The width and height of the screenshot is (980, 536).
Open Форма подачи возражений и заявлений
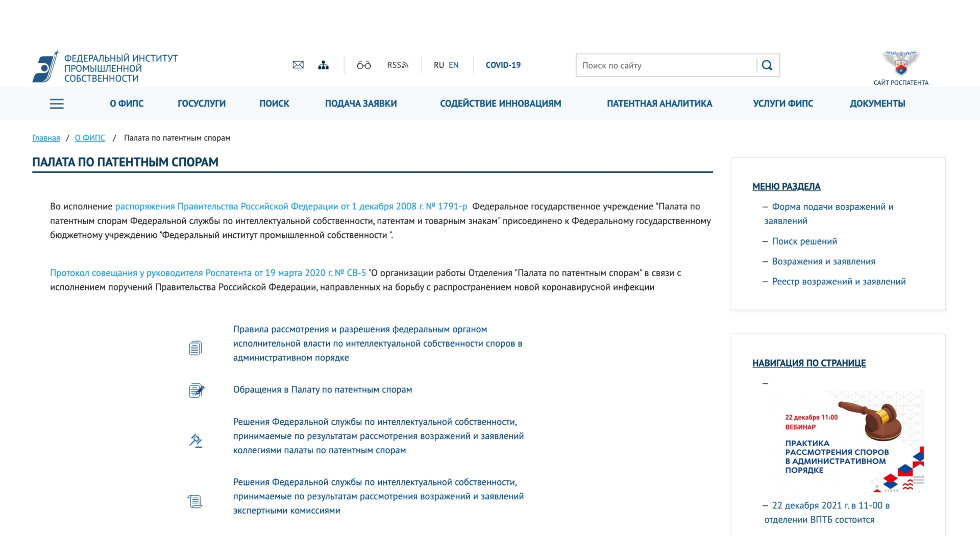[x=828, y=214]
